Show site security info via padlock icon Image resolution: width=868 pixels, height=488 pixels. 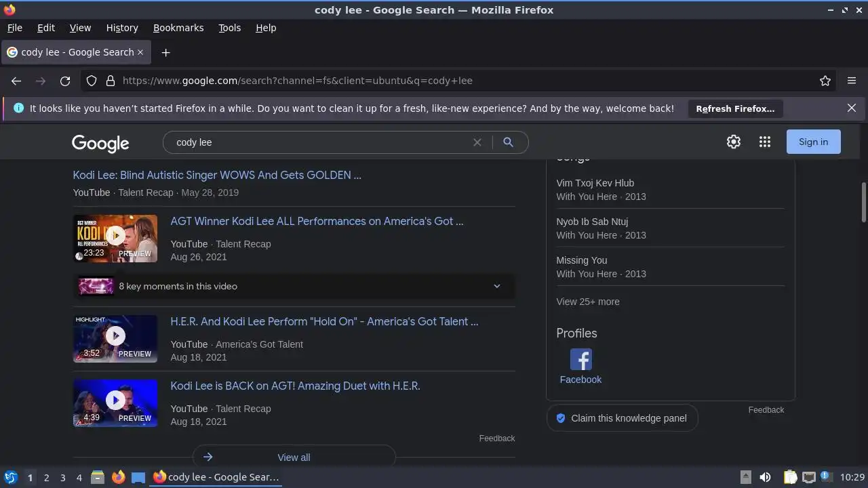111,81
